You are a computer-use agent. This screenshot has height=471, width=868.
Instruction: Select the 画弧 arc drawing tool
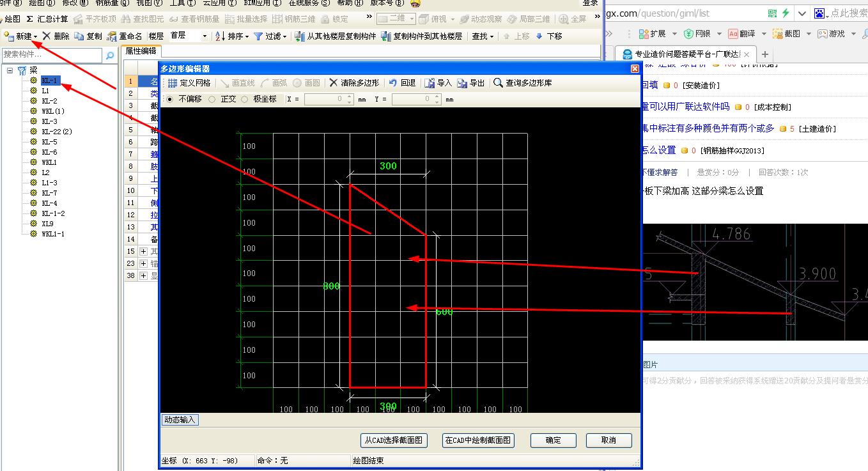[274, 83]
